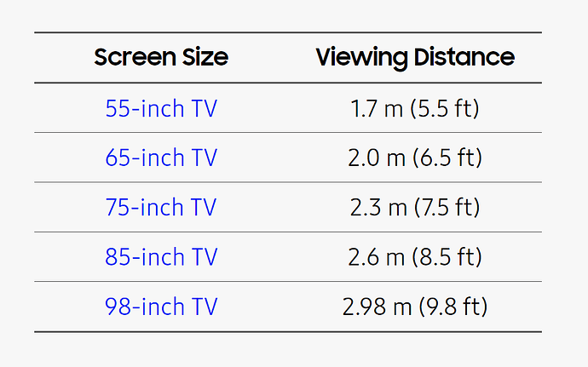Select the 2.98 m distance value
Viewport: 588px width, 367px height.
[377, 307]
